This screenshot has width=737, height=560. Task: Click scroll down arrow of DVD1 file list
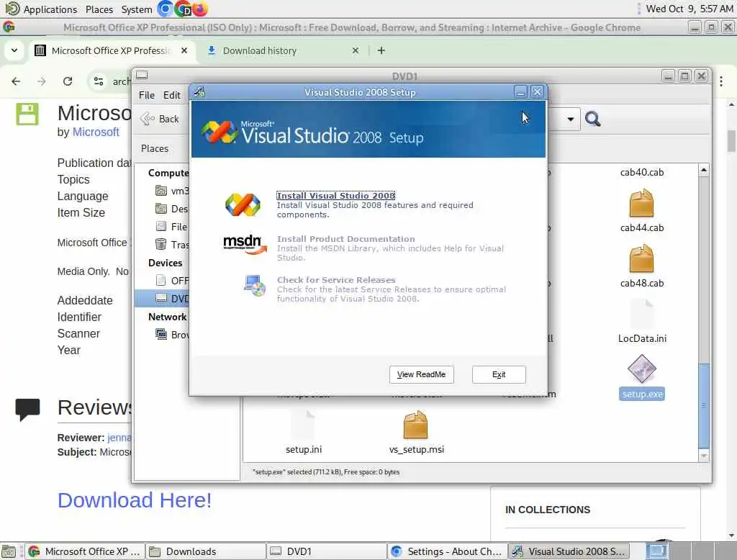tap(704, 455)
